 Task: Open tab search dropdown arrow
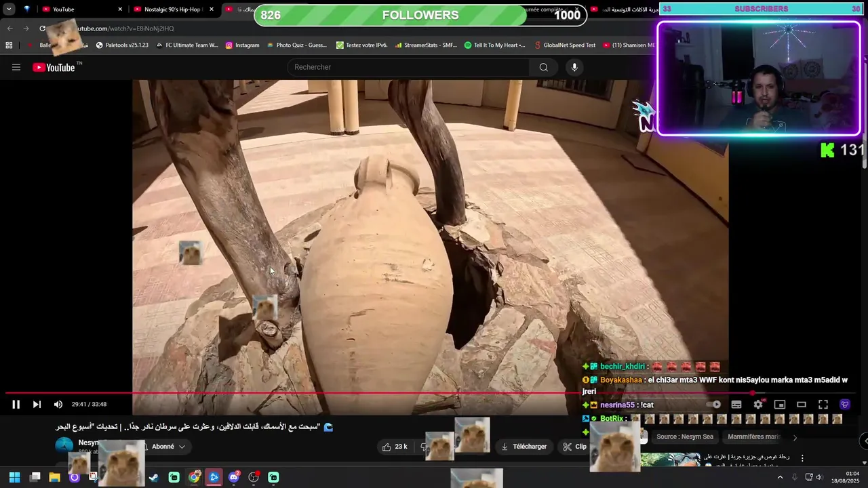tap(9, 9)
